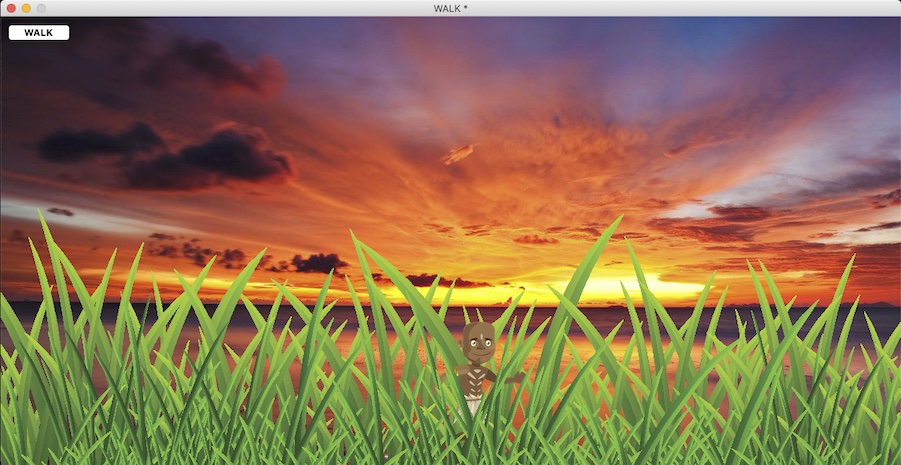This screenshot has width=901, height=465.
Task: Click the small orange cloud wisp in center sky
Action: coord(459,153)
